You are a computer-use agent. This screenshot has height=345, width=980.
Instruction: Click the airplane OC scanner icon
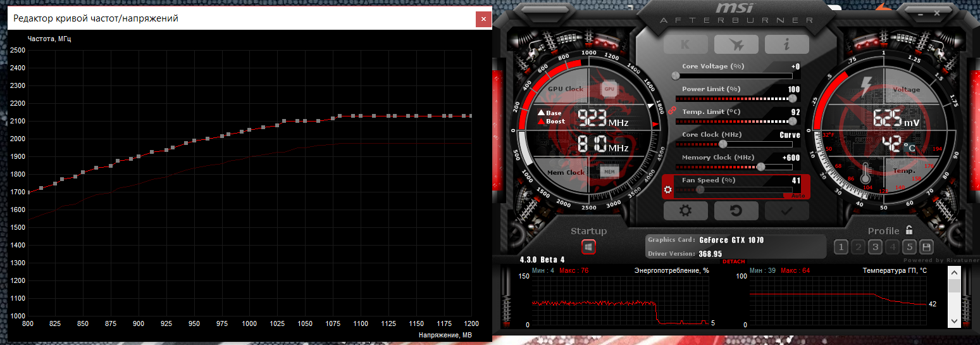click(x=736, y=44)
